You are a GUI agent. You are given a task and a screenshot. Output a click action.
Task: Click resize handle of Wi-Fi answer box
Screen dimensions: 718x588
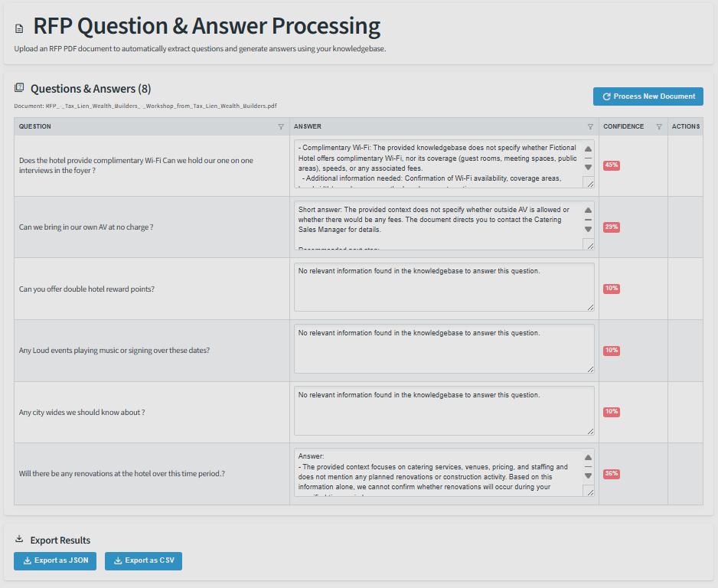[x=589, y=183]
